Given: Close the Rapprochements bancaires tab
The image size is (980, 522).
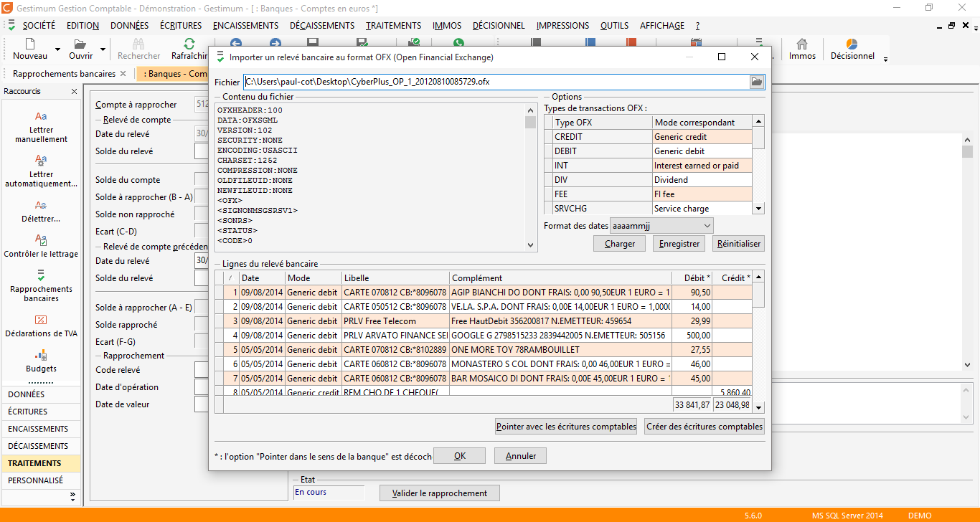Looking at the screenshot, I should tap(123, 74).
